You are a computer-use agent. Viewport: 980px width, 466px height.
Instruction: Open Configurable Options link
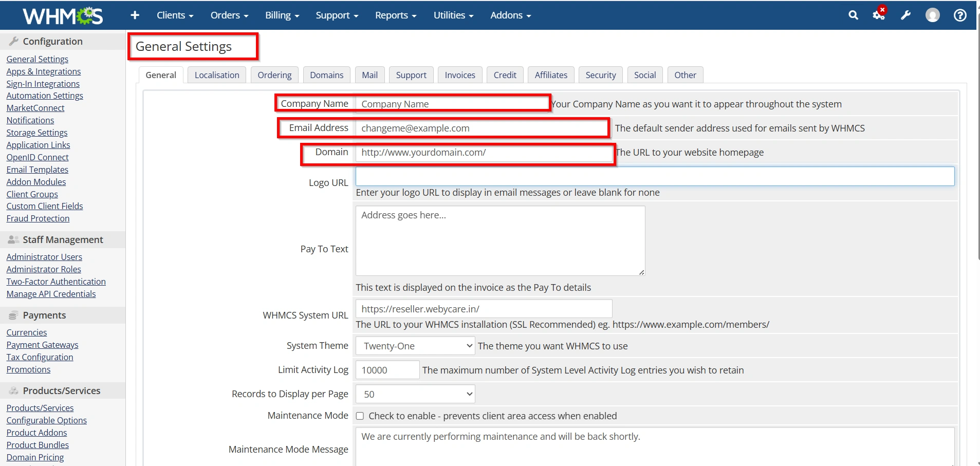point(47,420)
